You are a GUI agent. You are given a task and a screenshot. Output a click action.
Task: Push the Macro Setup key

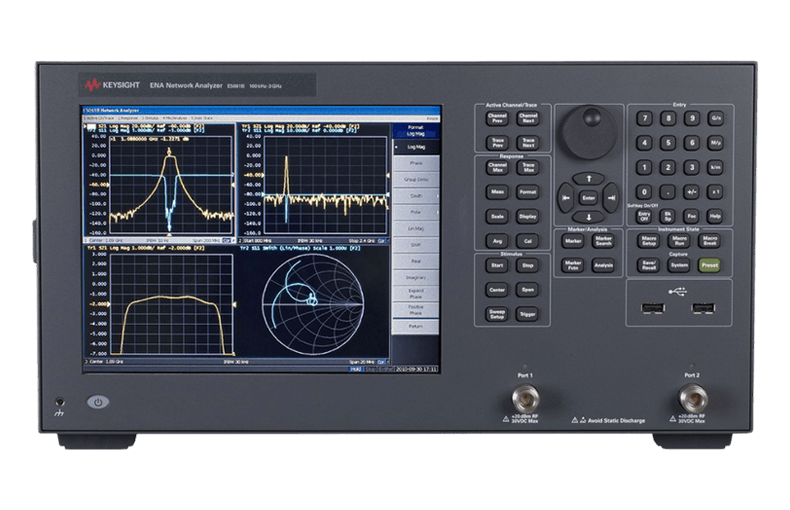point(649,241)
